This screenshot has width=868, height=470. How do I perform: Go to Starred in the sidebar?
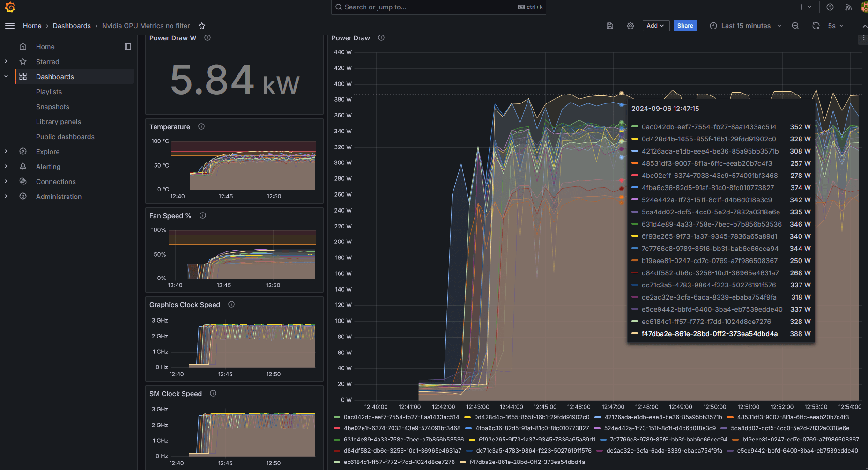47,62
